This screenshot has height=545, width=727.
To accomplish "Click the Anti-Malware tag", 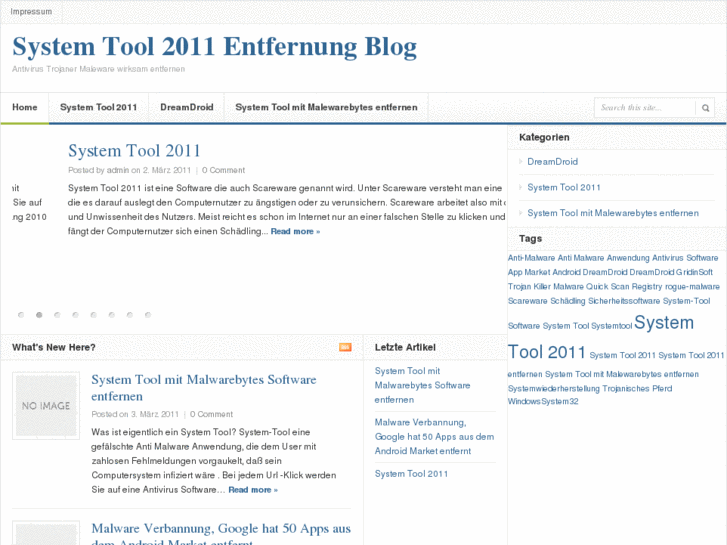I will pos(531,258).
